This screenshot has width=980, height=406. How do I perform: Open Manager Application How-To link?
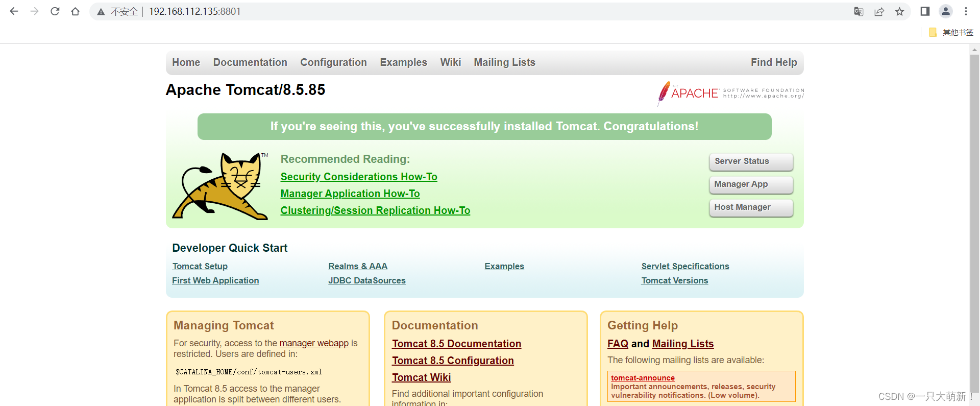pyautogui.click(x=350, y=194)
